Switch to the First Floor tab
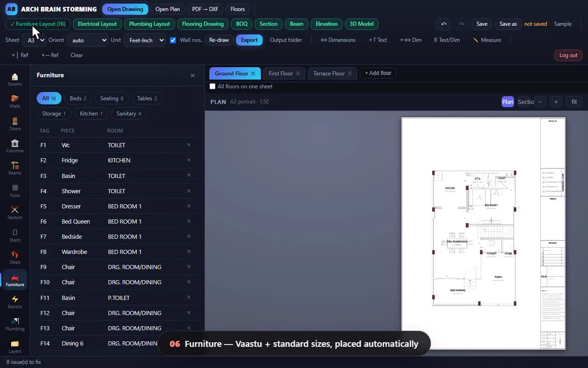Image resolution: width=588 pixels, height=368 pixels. tap(281, 74)
